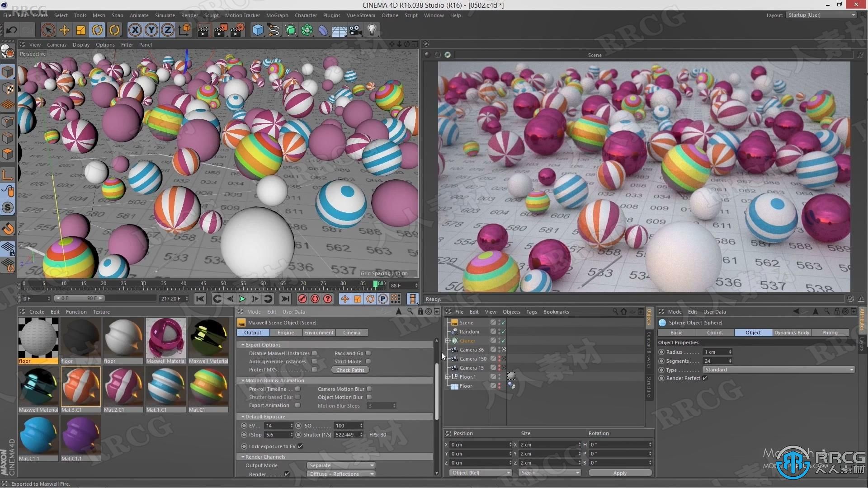
Task: Toggle the Z axis lock
Action: tap(168, 30)
